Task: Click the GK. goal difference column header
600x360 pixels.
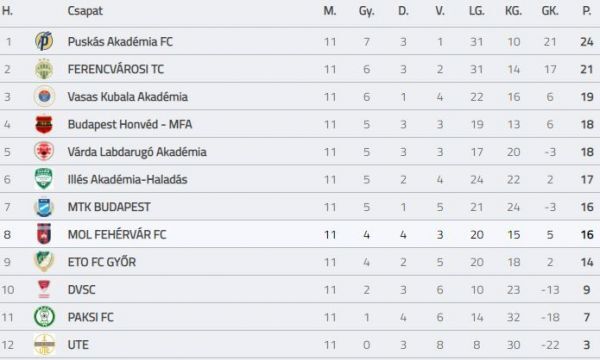Action: tap(550, 11)
